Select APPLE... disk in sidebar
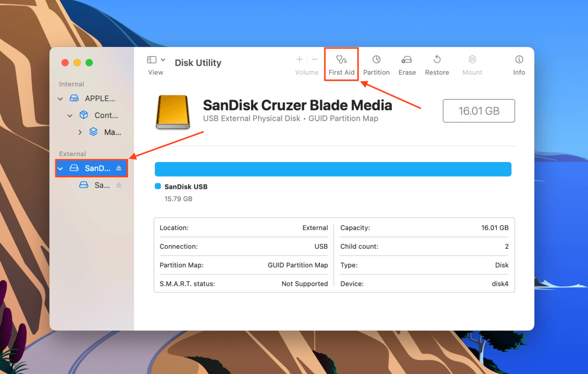Screen dimensions: 588x374 pyautogui.click(x=92, y=98)
